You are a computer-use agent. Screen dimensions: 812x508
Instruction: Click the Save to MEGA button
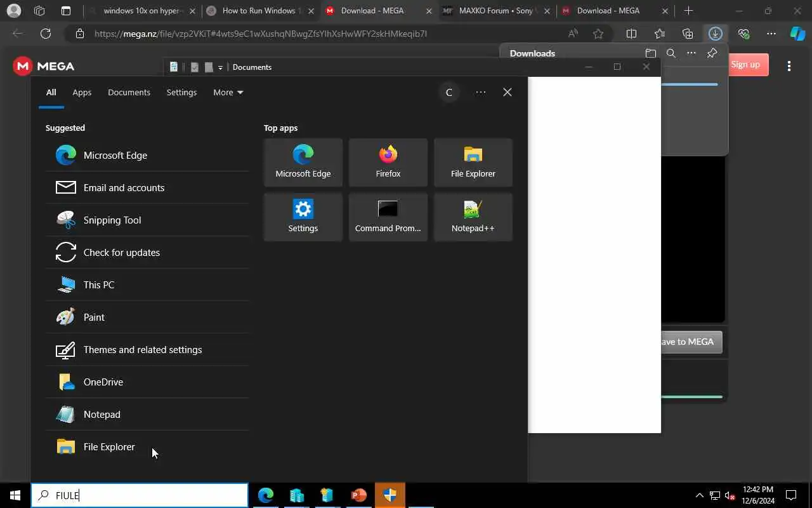coord(690,342)
